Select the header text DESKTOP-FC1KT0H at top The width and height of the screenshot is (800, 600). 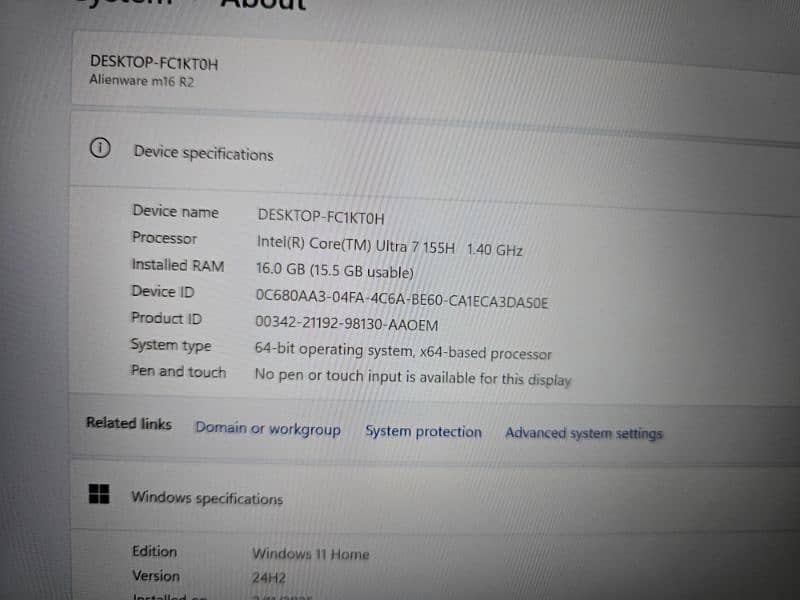[154, 63]
